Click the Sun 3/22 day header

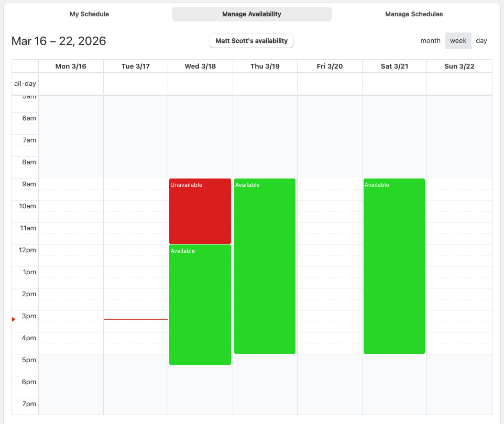coord(459,66)
